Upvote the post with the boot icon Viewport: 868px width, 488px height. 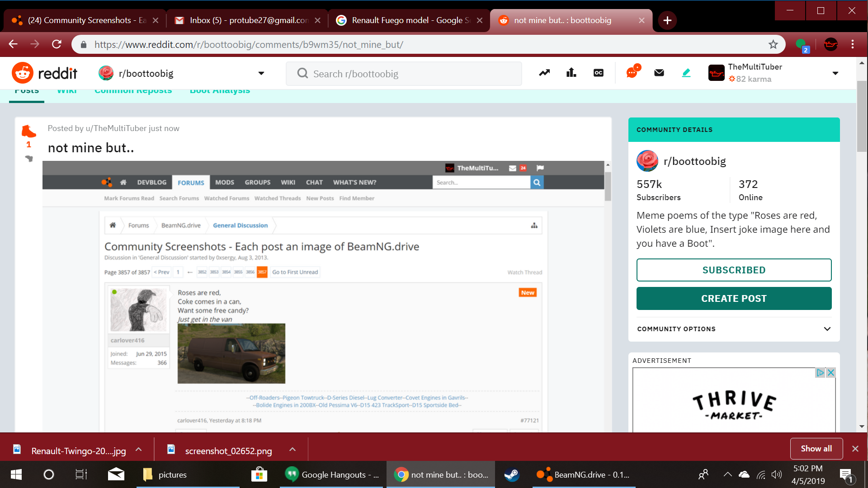pos(28,131)
